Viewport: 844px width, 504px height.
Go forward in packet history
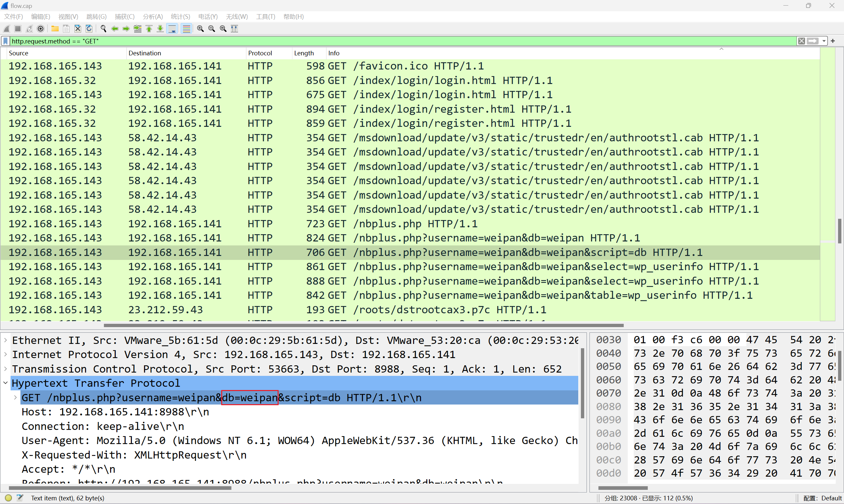126,29
